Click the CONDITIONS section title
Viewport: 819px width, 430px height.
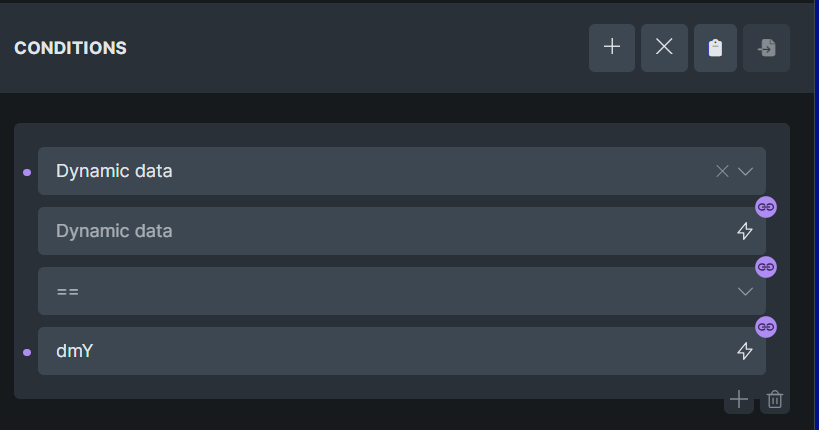pos(70,48)
